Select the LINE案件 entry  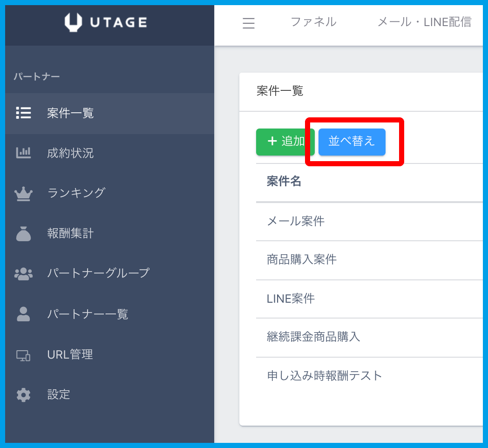[x=291, y=299]
